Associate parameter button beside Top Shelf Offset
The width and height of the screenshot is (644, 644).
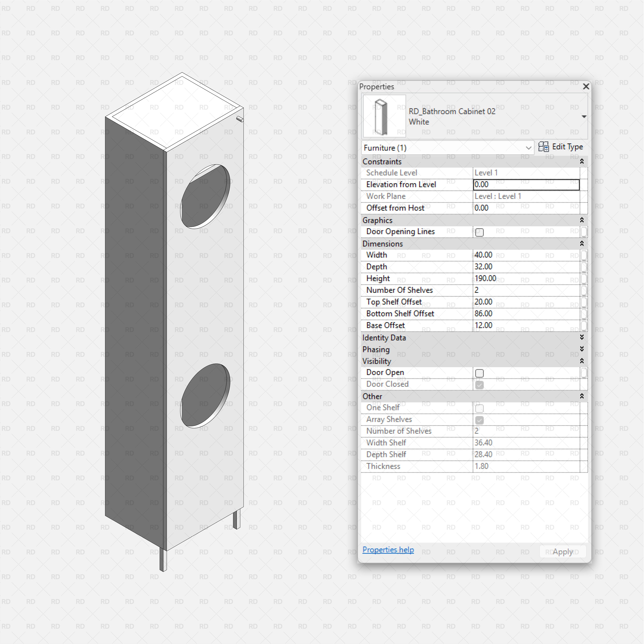tap(584, 302)
